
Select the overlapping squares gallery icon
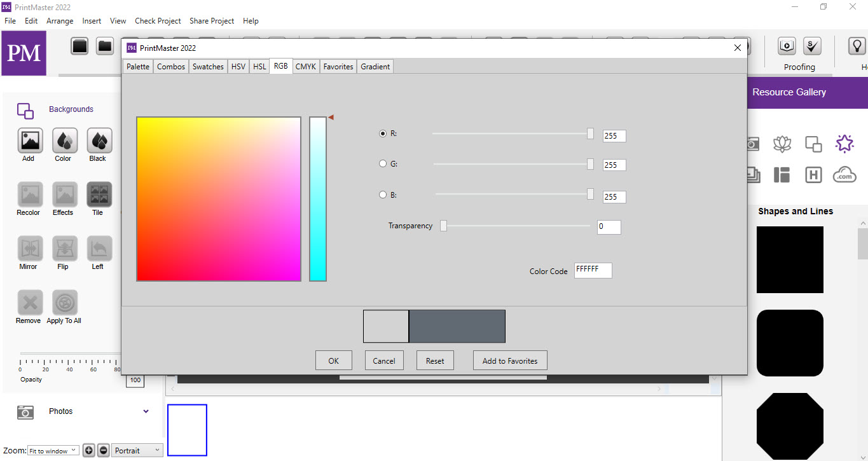[813, 144]
